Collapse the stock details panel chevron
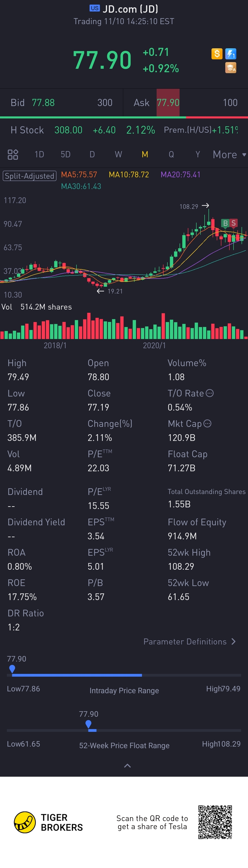Viewport: 248px width, 868px height. (127, 766)
